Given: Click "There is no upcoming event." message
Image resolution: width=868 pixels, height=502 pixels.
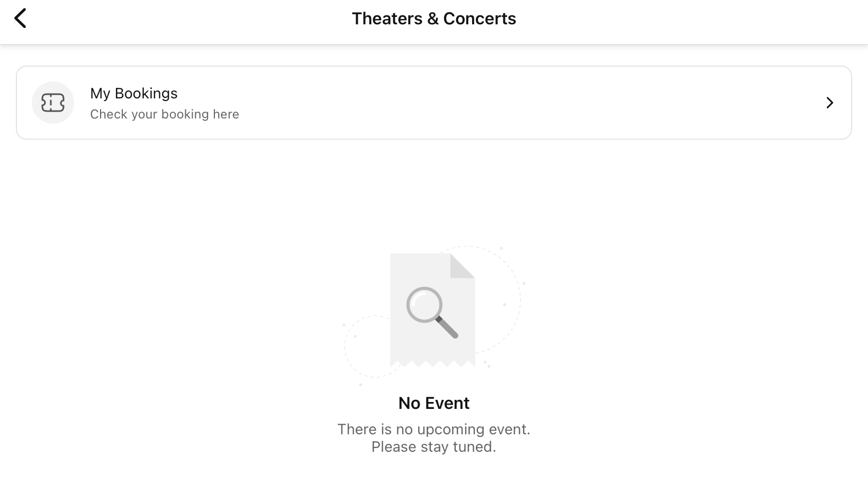Looking at the screenshot, I should (434, 429).
